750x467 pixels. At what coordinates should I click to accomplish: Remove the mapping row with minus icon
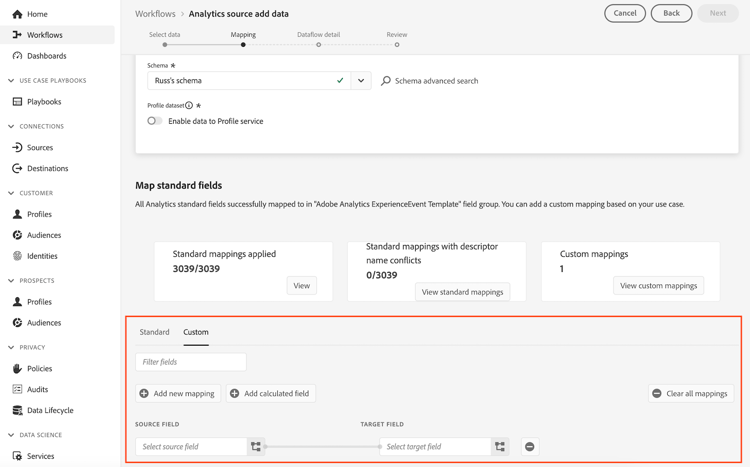click(x=530, y=447)
